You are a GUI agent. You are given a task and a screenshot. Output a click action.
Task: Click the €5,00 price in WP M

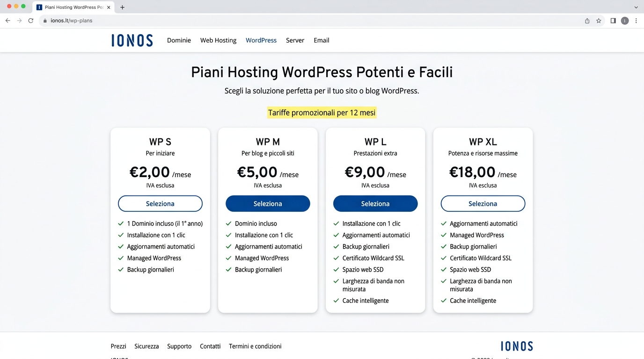[257, 172]
